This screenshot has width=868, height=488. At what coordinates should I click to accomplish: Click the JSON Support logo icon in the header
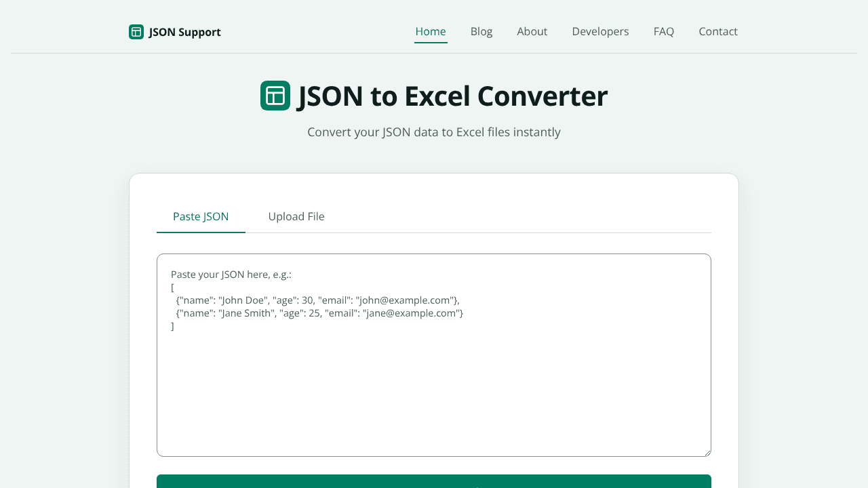click(x=136, y=32)
